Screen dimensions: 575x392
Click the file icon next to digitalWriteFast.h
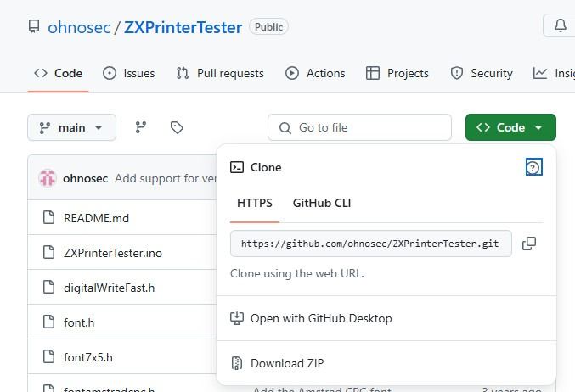48,287
